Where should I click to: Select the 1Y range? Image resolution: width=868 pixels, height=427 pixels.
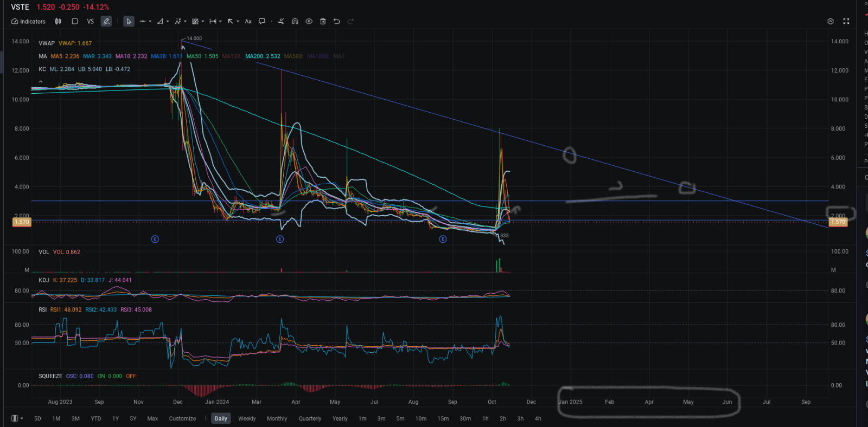tap(116, 418)
